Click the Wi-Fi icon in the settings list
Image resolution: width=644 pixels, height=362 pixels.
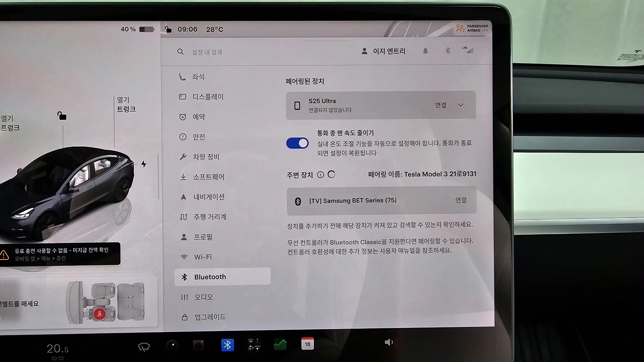pos(184,257)
